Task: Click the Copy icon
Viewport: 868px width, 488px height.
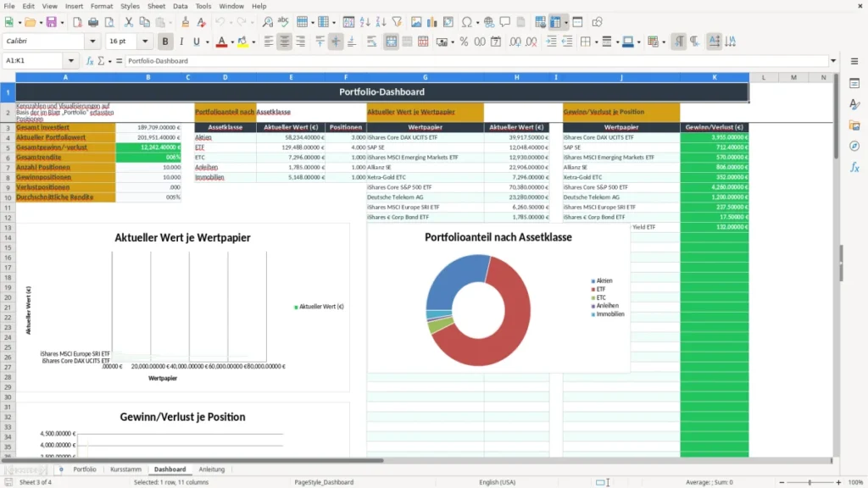Action: pyautogui.click(x=144, y=22)
